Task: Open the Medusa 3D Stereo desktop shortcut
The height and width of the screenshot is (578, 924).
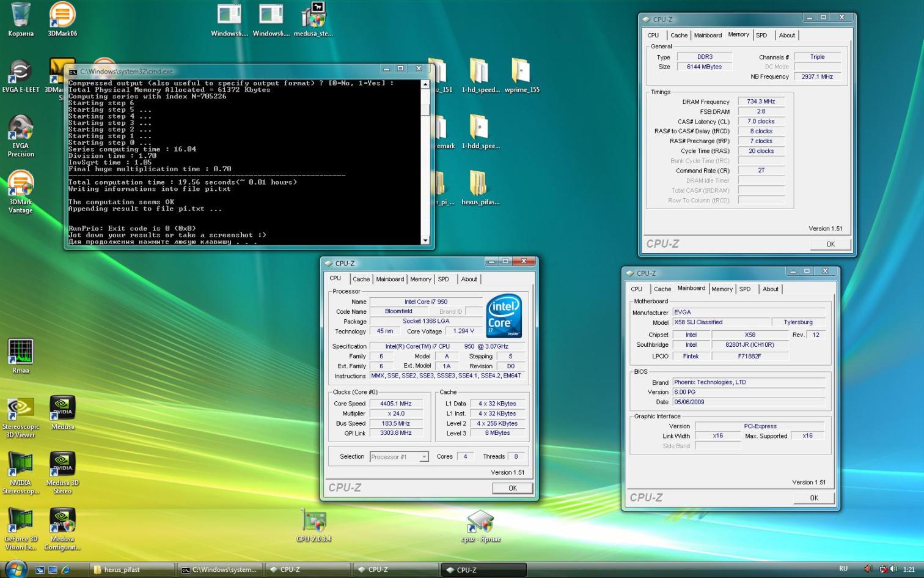Action: [62, 473]
